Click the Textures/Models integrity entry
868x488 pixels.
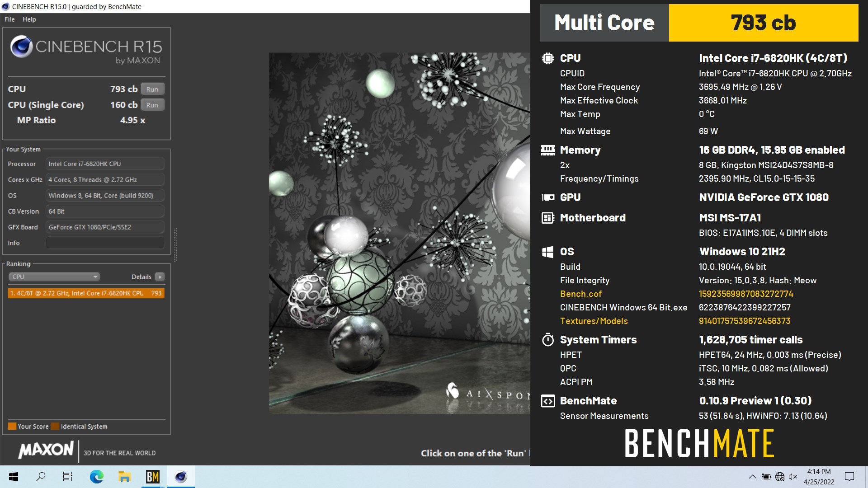point(594,321)
